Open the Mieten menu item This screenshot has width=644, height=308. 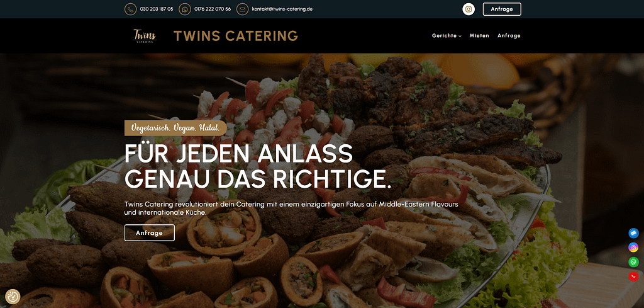(x=479, y=36)
